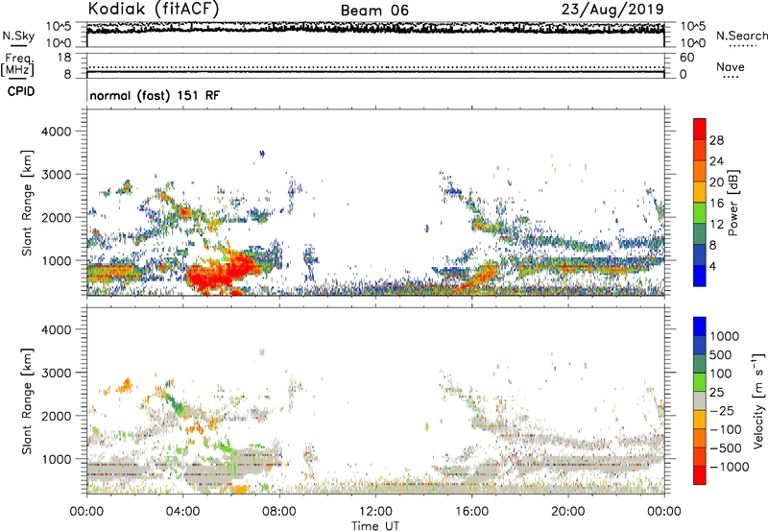Click the 'Slant Range [km]' label of the velocity panel

[26, 400]
